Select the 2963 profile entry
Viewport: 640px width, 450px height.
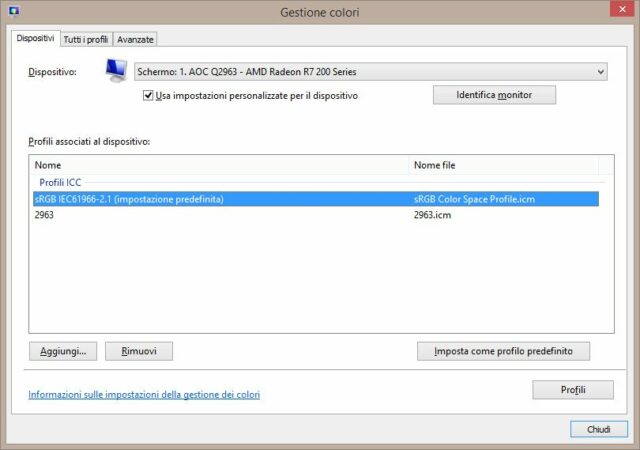click(44, 215)
